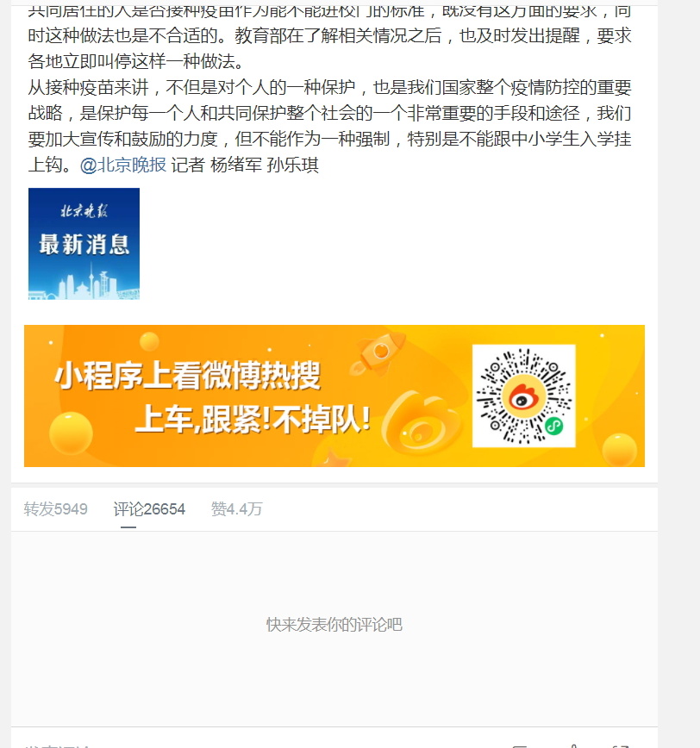Open the 北京晚报 最新消息 image thumbnail

tap(84, 244)
